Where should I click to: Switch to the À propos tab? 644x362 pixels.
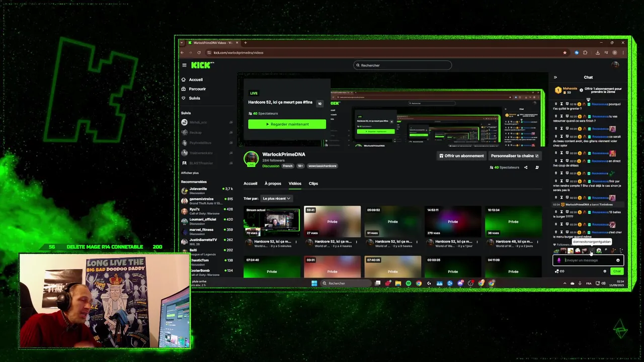click(x=273, y=184)
